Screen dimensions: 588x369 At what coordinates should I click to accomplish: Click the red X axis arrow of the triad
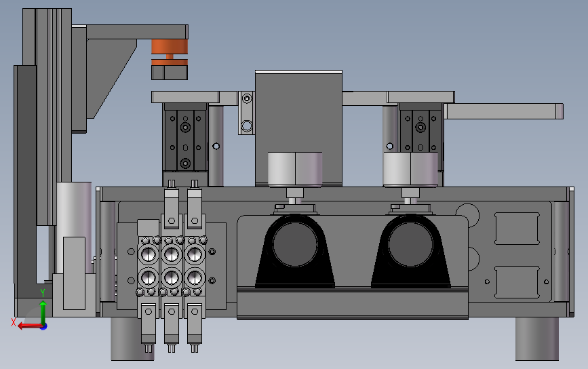pos(30,326)
